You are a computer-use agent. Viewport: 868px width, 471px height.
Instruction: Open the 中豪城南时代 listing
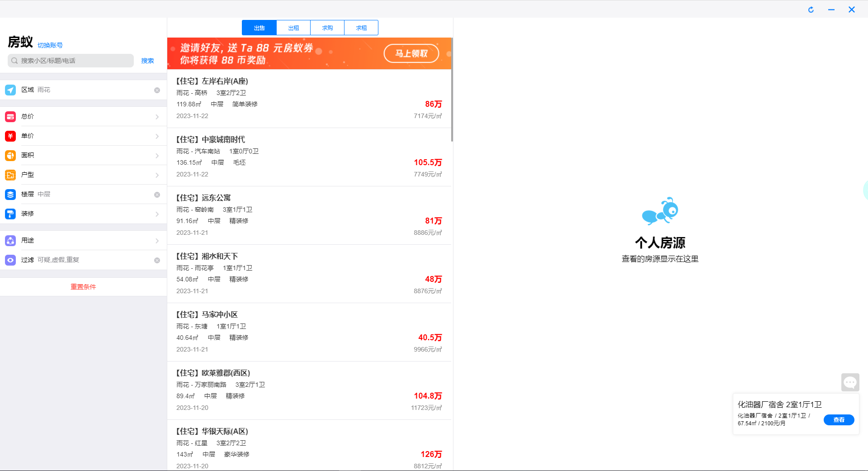(309, 157)
